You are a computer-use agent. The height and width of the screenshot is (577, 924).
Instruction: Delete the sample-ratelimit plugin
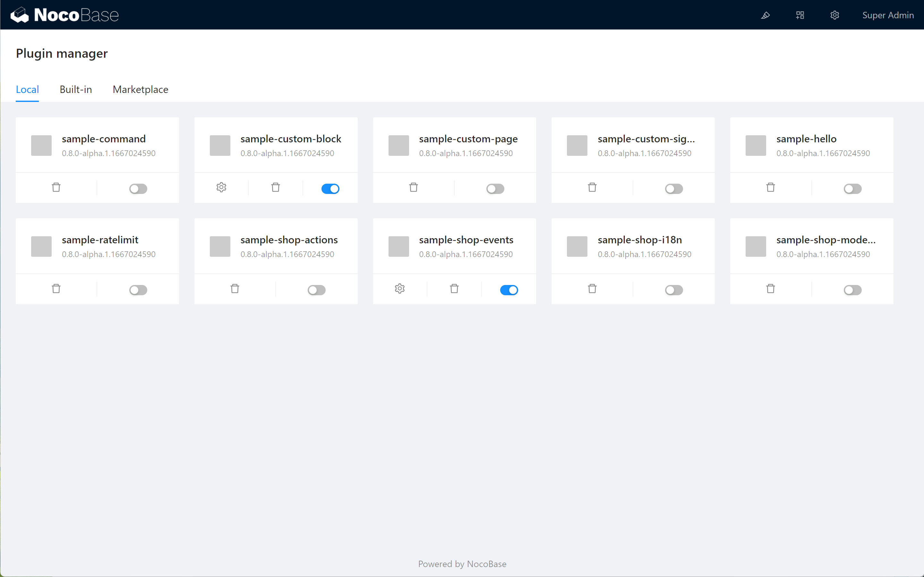(56, 288)
